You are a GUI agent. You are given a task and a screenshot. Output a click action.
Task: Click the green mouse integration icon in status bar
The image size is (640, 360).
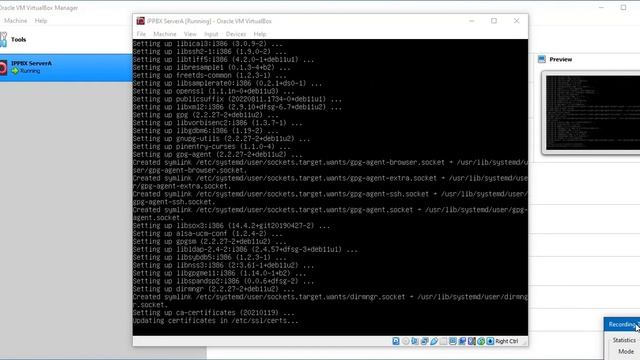481,341
